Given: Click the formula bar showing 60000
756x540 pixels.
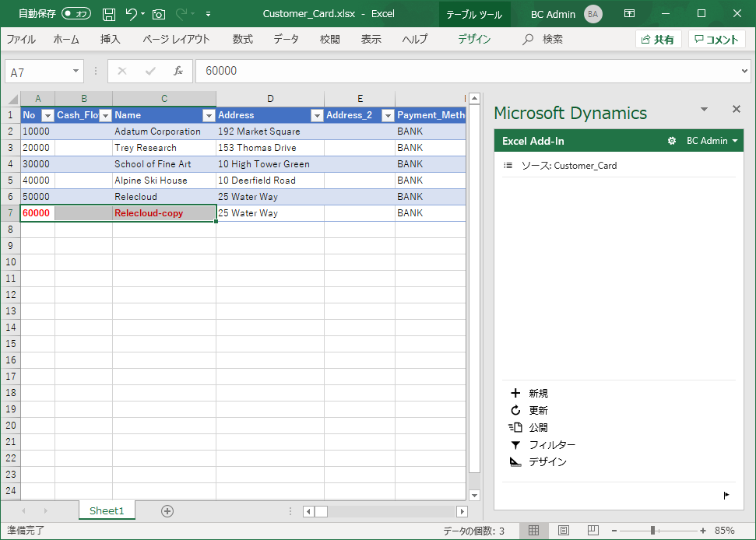Looking at the screenshot, I should pos(466,72).
